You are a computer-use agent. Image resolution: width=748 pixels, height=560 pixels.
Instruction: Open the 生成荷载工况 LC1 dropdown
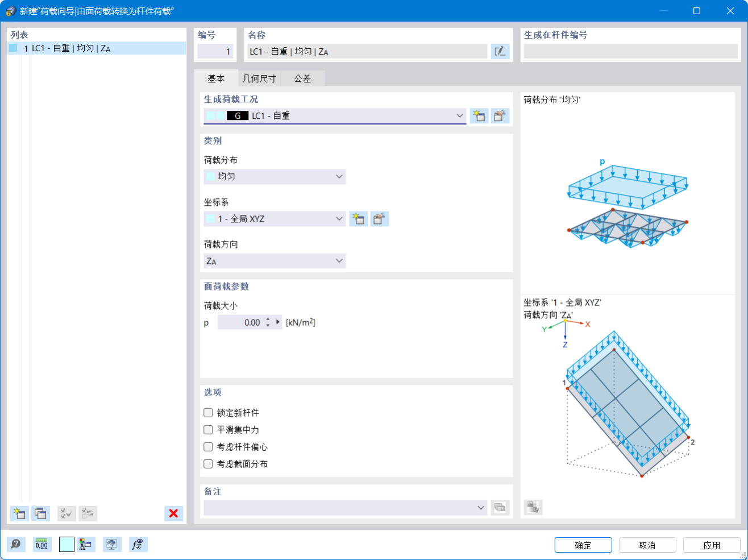tap(335, 116)
